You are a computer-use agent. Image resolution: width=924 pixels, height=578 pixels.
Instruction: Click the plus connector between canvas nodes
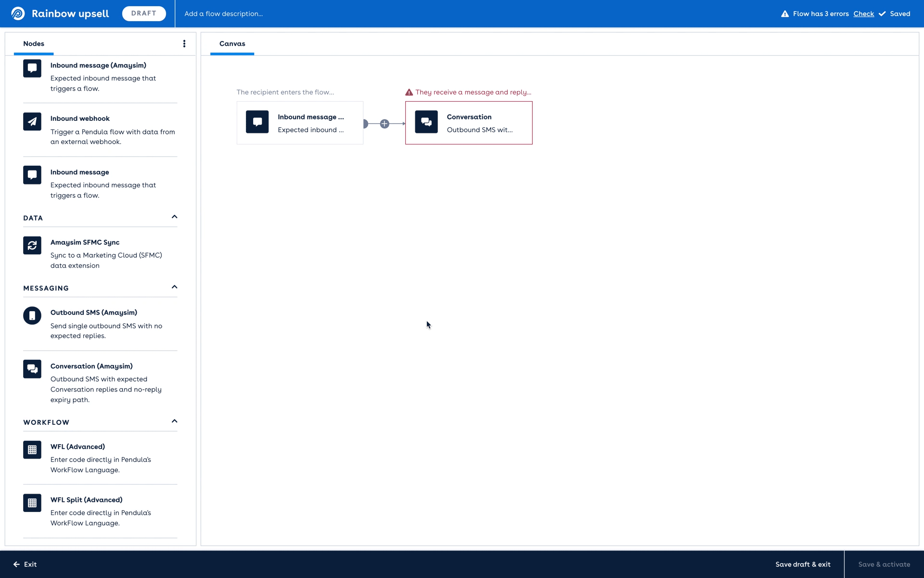385,124
